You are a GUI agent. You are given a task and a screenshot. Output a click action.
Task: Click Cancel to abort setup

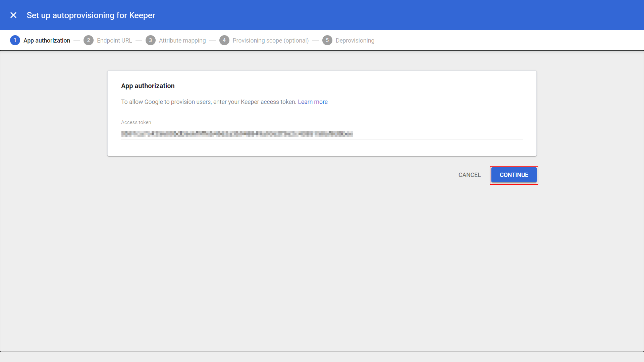(x=469, y=175)
